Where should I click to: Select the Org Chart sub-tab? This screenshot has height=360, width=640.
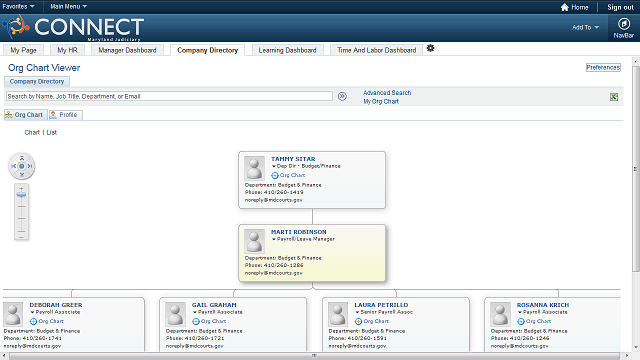pos(26,115)
